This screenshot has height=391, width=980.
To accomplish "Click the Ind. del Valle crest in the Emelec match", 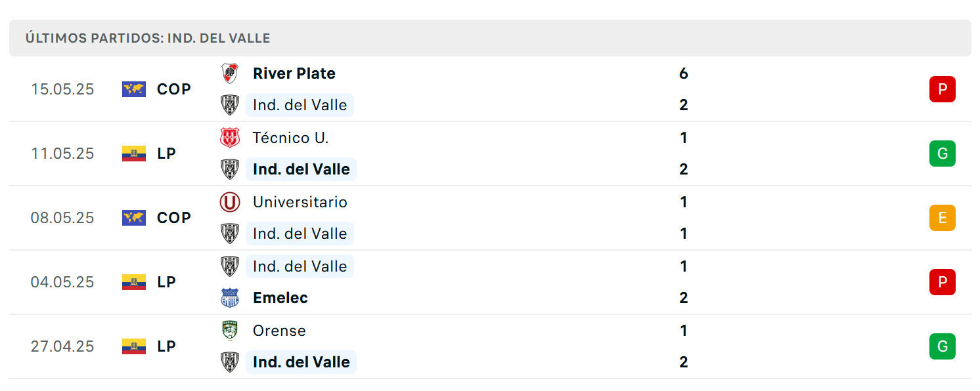I will pos(229,266).
